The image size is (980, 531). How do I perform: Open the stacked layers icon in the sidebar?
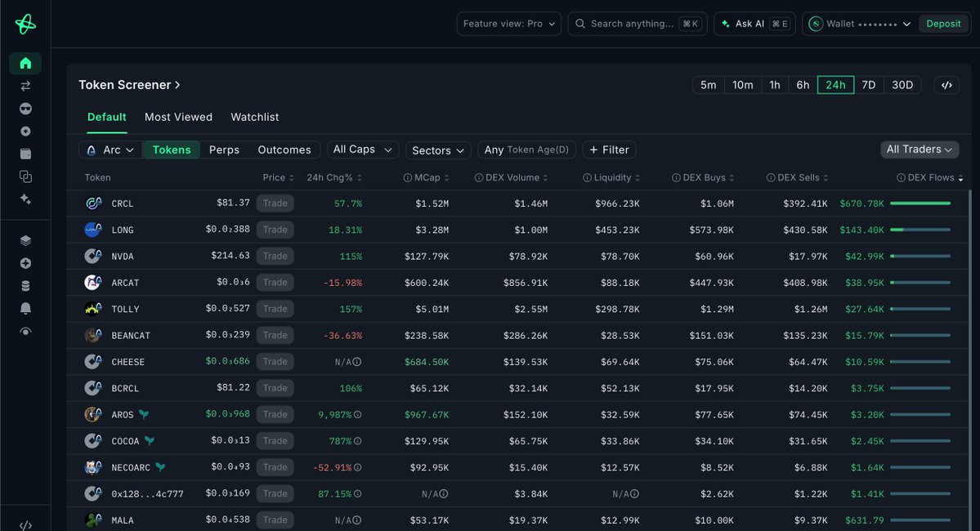click(25, 240)
